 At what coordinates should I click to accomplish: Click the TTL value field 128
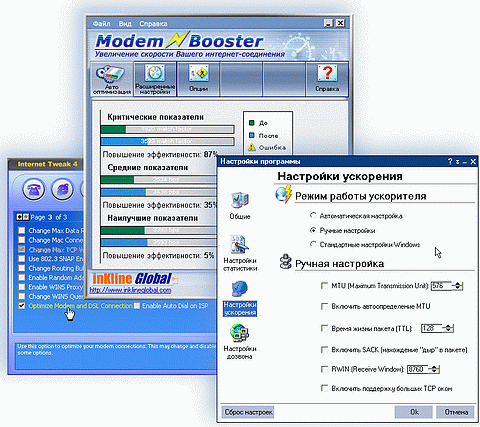point(432,328)
